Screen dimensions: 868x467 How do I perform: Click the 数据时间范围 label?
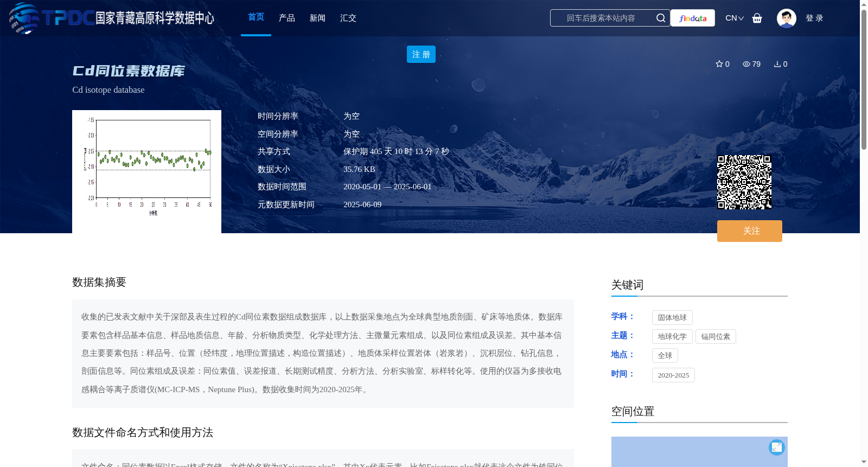pos(282,187)
